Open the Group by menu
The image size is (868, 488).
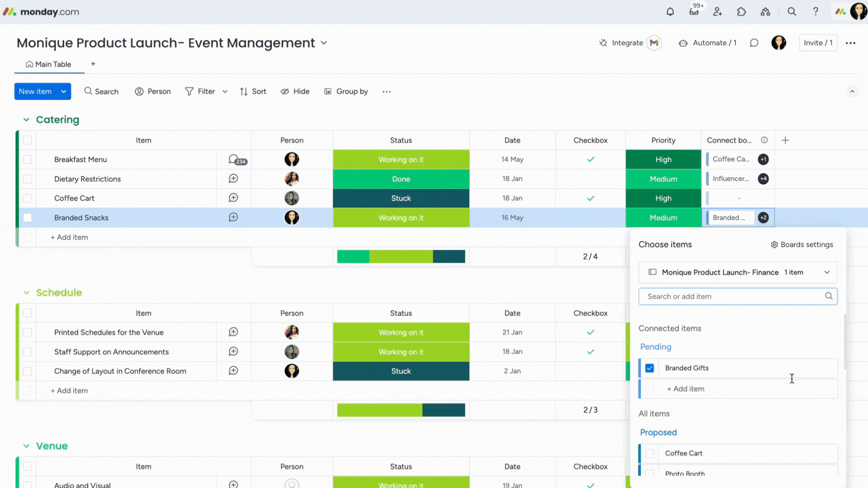346,92
